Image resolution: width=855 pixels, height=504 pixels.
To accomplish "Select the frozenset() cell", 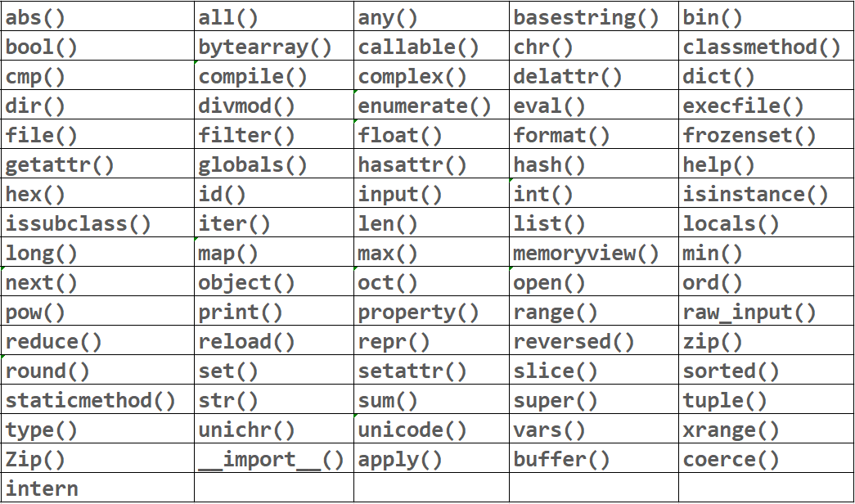I will 749,135.
